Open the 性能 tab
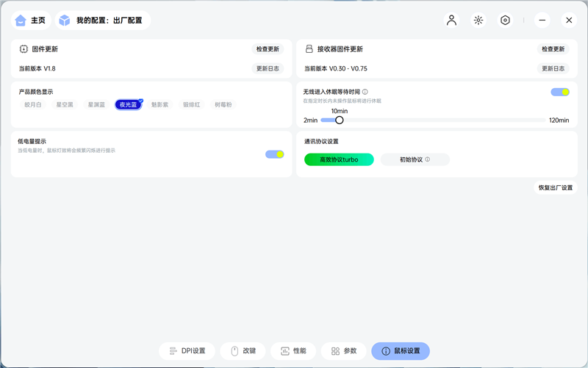 click(293, 351)
